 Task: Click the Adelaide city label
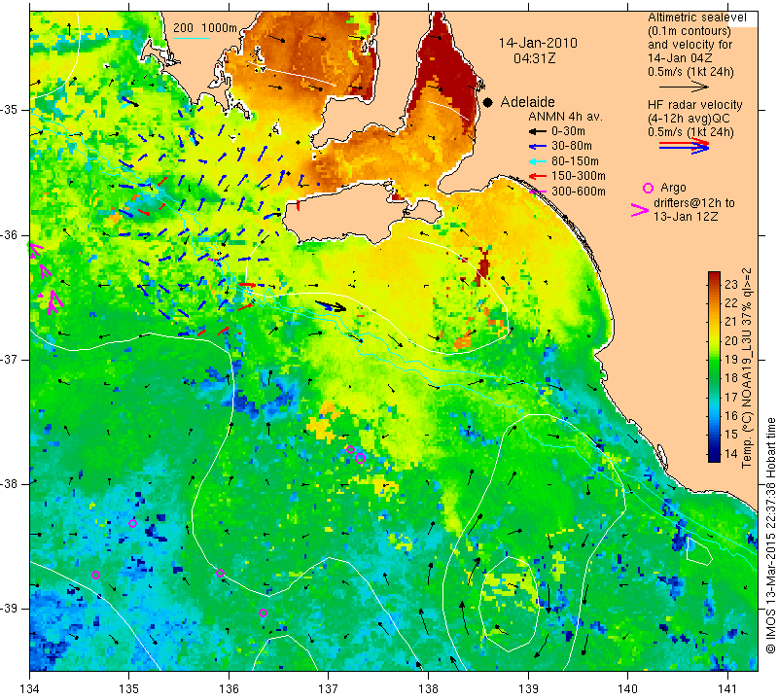click(x=527, y=102)
